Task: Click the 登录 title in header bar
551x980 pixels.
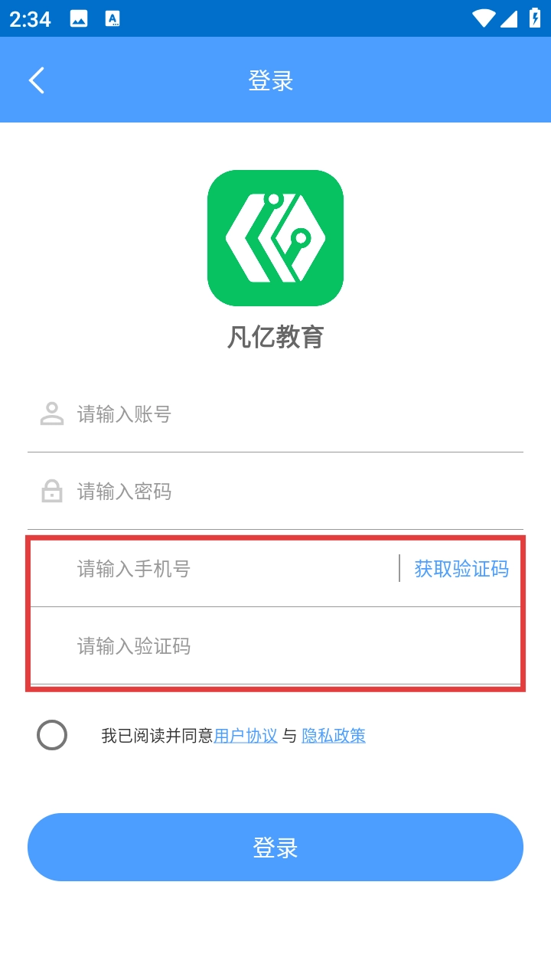Action: point(271,80)
